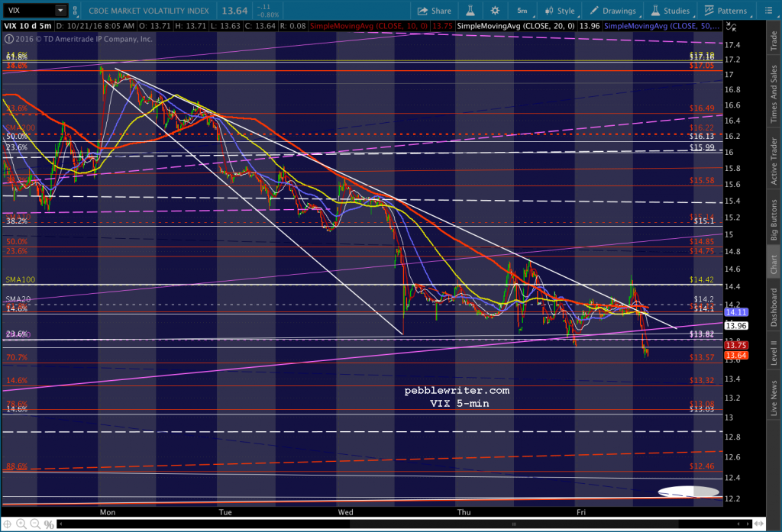The height and width of the screenshot is (532, 782).
Task: Click the Share button
Action: pos(434,11)
